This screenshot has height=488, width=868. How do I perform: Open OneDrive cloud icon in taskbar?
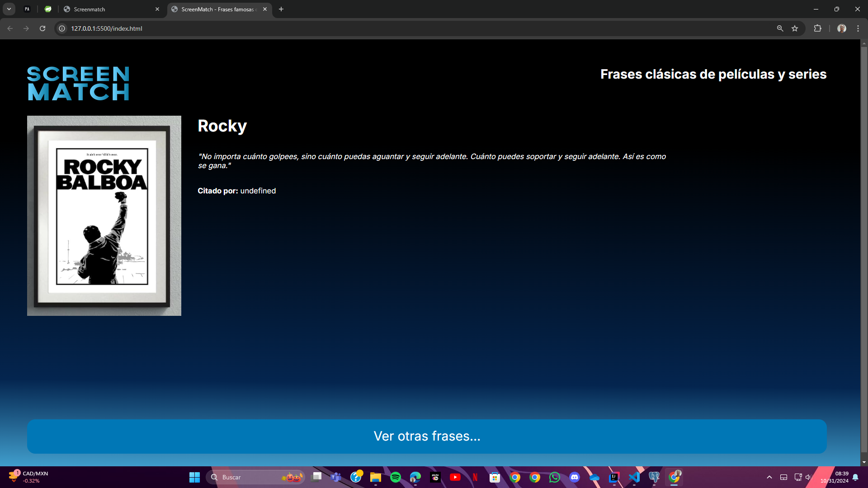[594, 477]
